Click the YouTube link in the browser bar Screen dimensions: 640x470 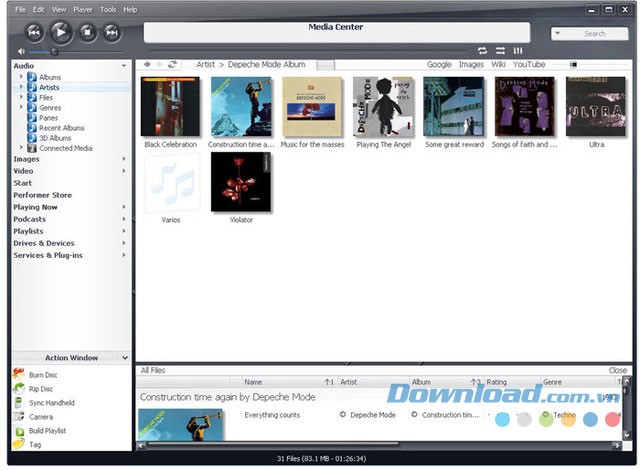click(x=529, y=64)
